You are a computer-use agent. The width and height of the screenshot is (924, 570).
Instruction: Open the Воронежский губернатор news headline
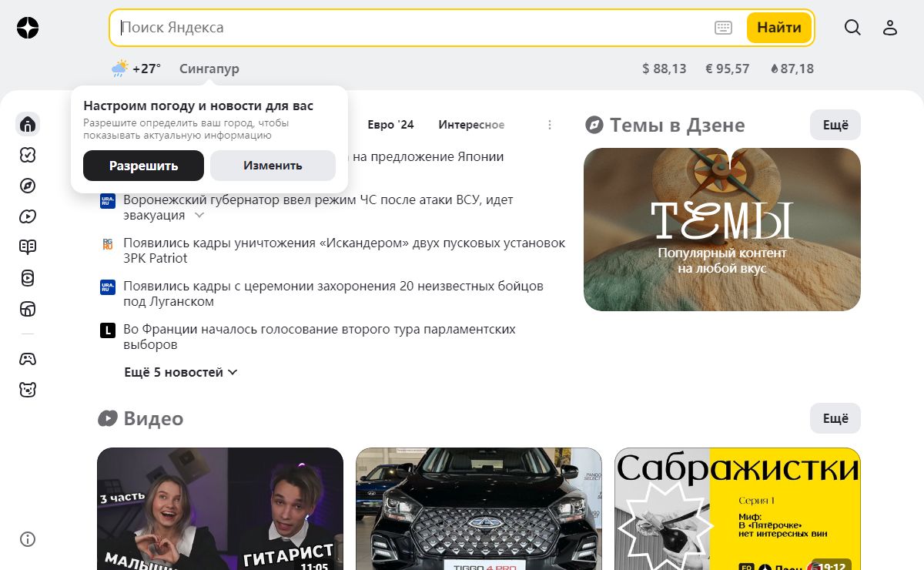[318, 207]
